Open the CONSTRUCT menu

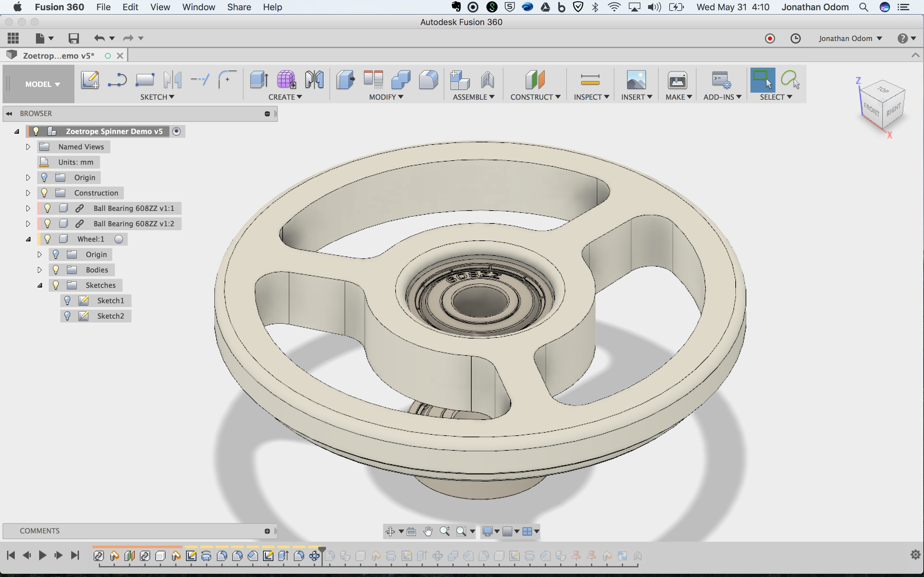pos(535,97)
